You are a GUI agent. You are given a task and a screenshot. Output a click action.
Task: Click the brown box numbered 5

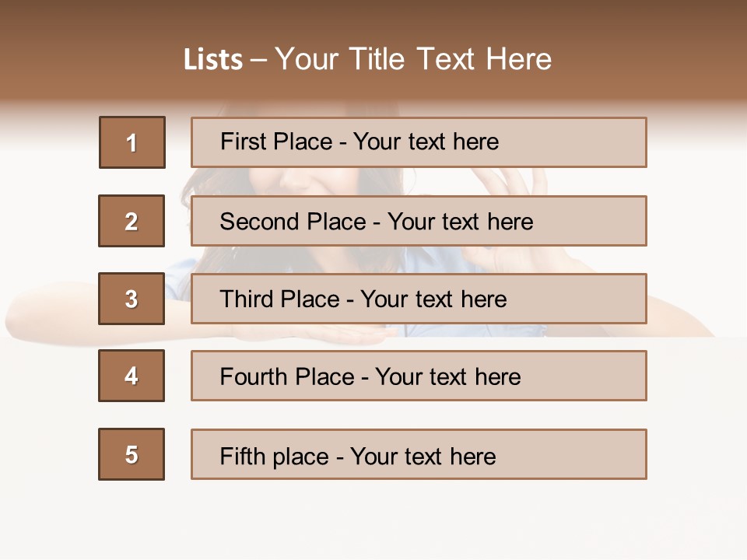[x=132, y=454]
